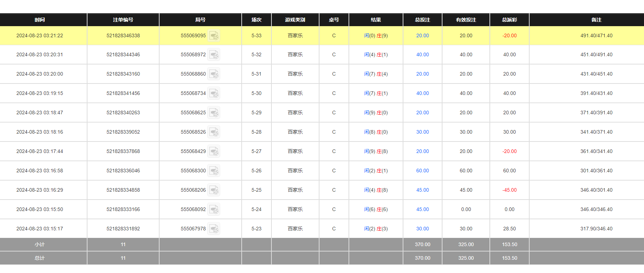This screenshot has height=273, width=644.
Task: Open video replay icon for round 555069095
Action: (x=214, y=36)
